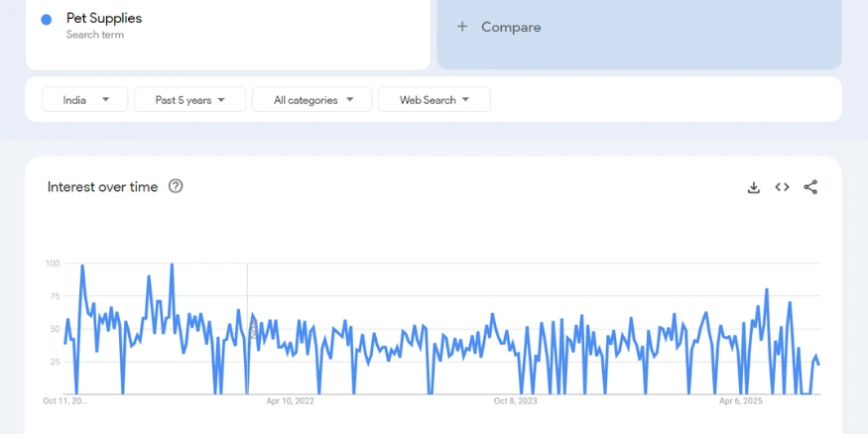This screenshot has height=434, width=868.
Task: Click the Apr 10, 2022 axis label
Action: (290, 401)
